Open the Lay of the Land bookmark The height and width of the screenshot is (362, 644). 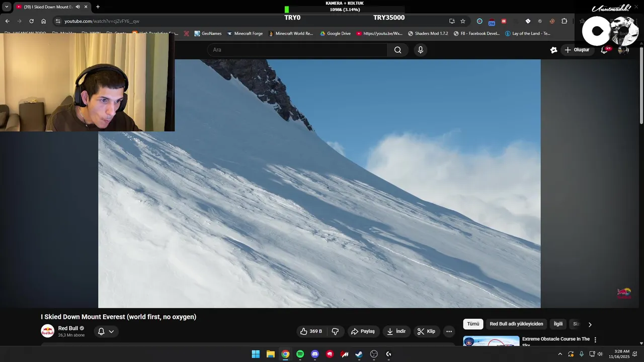(527, 34)
